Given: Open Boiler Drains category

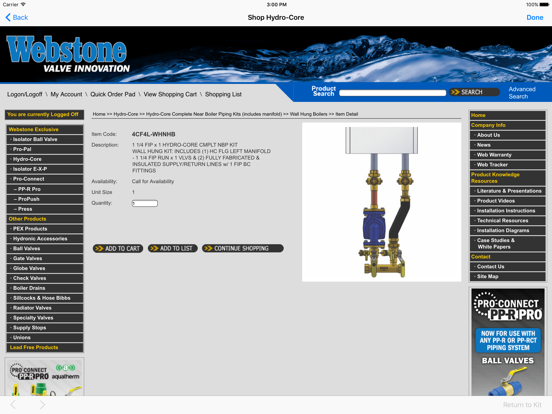Looking at the screenshot, I should tap(45, 288).
